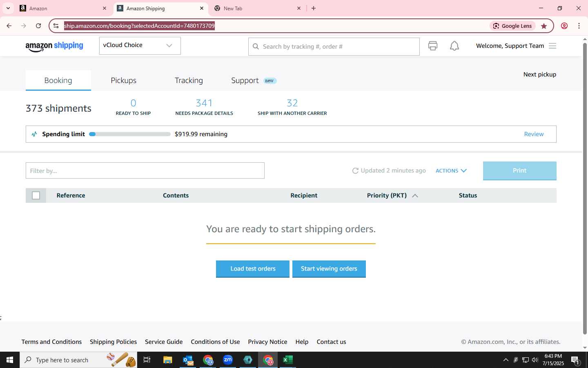Open the printer icon in header
588x368 pixels.
click(x=433, y=46)
